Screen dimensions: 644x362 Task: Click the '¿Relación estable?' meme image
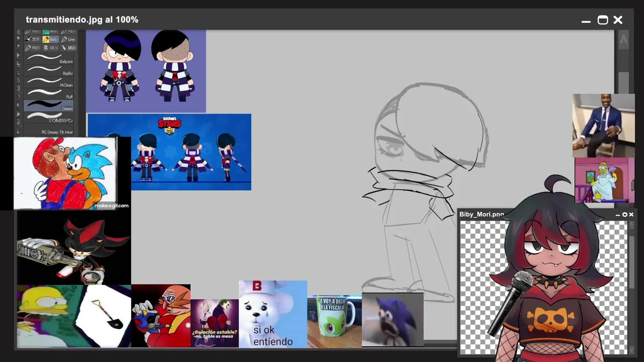215,323
